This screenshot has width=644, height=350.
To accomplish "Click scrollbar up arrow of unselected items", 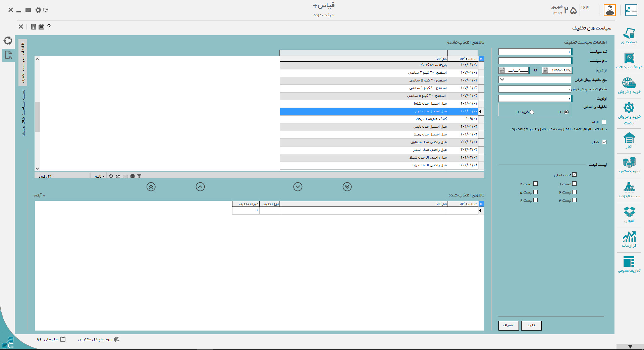I will click(x=37, y=59).
